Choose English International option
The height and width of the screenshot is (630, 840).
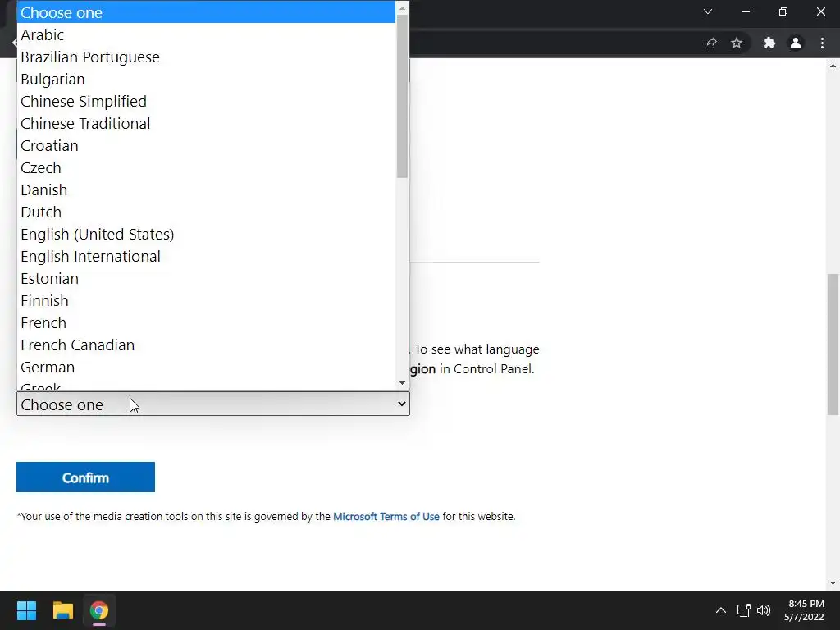coord(206,257)
